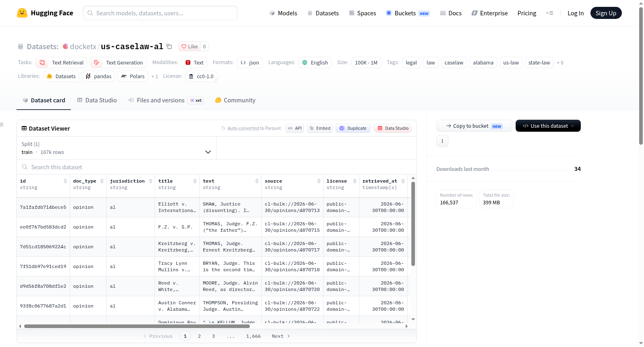
Task: Open the Models page
Action: (283, 13)
